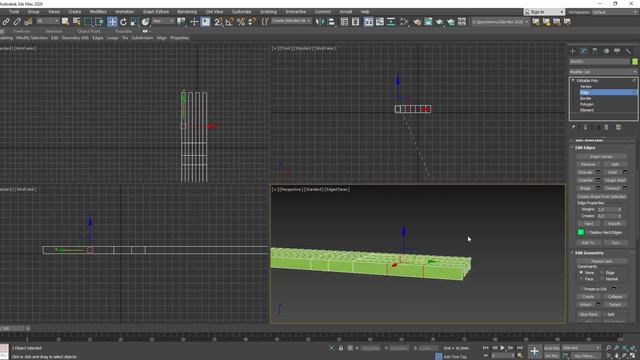Viewport: 640px width, 360px height.
Task: Open Select by Name icon
Action: (76, 22)
